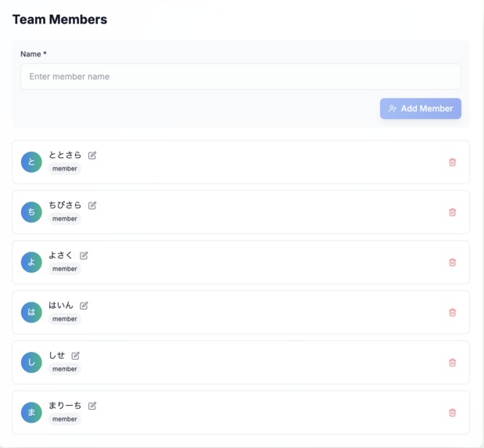Delete はいん via red trash icon
This screenshot has height=448, width=484.
(452, 313)
